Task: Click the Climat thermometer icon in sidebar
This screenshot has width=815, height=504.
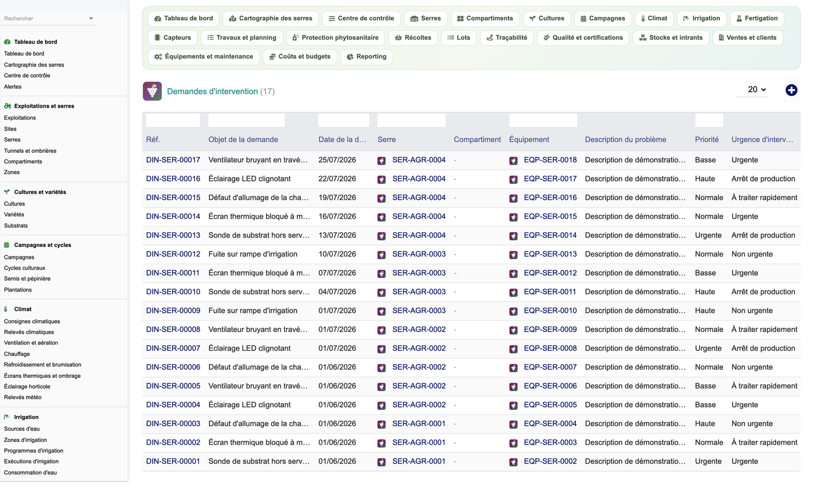Action: pyautogui.click(x=6, y=309)
